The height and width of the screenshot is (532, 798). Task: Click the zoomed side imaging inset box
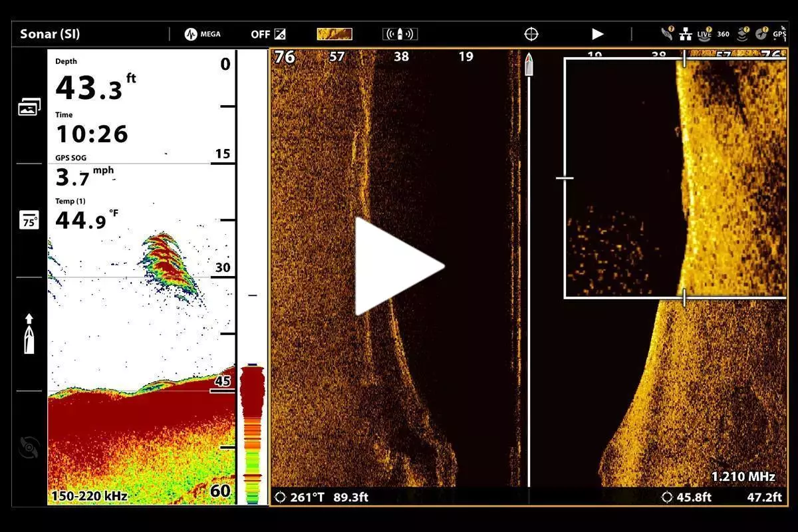(674, 178)
